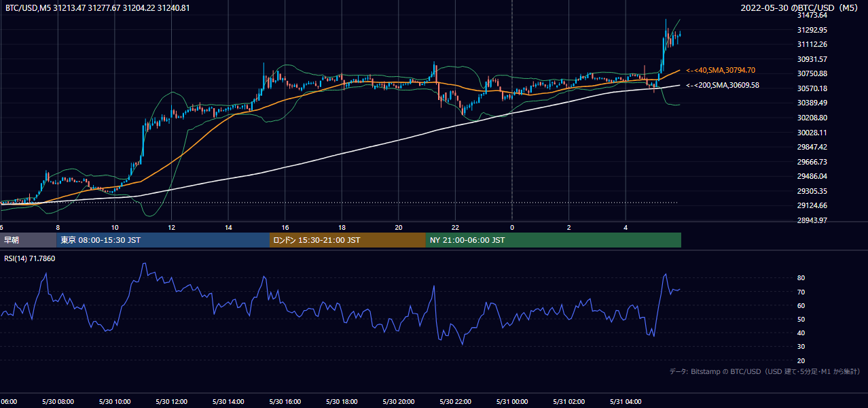Screen dimensions: 868x408
Task: Click the 5/30 18:00 bottom timeline label
Action: tap(342, 402)
